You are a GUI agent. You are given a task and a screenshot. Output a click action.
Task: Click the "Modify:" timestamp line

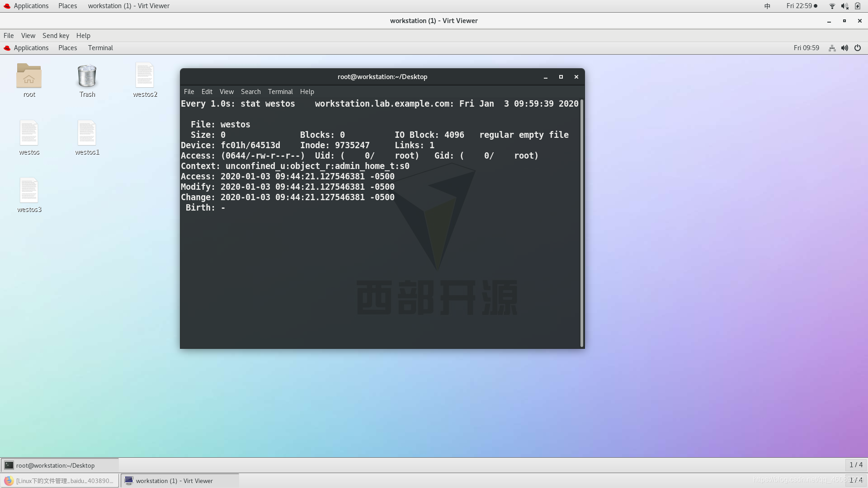288,187
